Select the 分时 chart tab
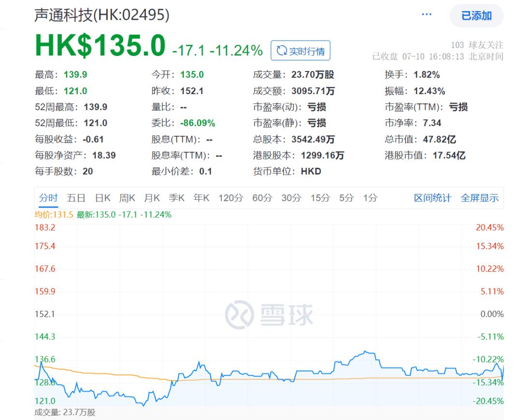The image size is (522, 420). (48, 198)
